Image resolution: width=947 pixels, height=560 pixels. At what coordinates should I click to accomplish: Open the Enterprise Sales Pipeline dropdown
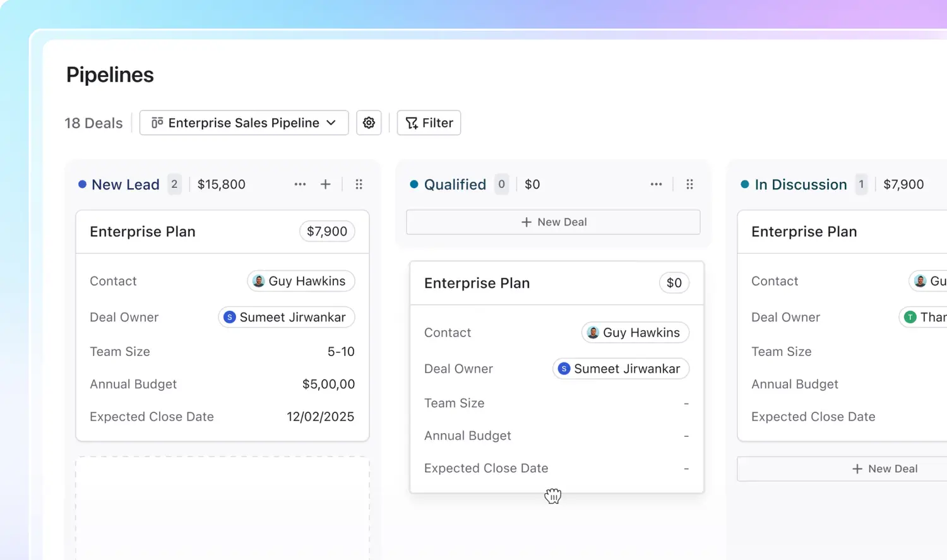click(x=244, y=122)
